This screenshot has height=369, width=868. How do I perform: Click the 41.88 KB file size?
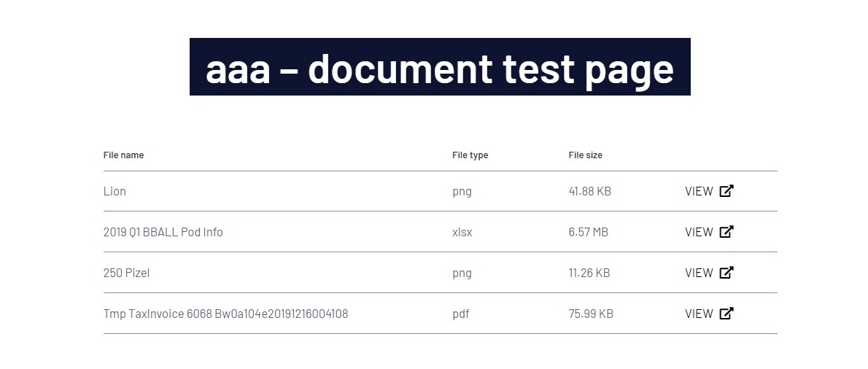point(589,191)
